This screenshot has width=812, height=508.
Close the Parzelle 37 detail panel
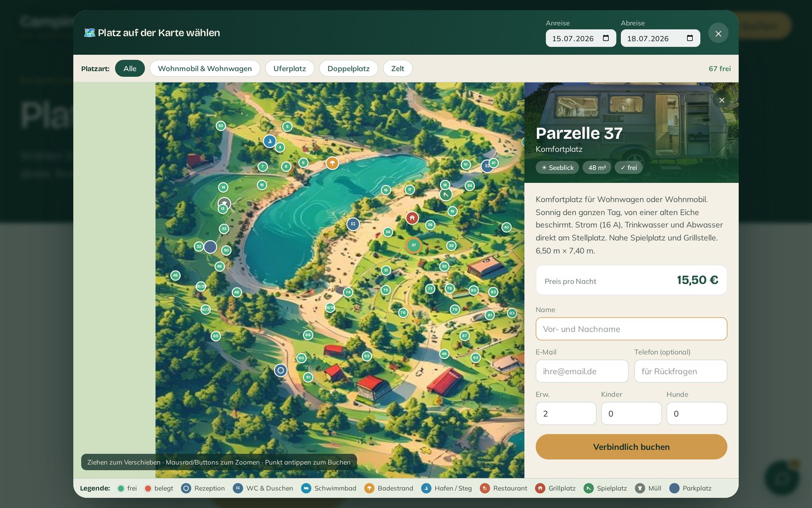pos(722,100)
